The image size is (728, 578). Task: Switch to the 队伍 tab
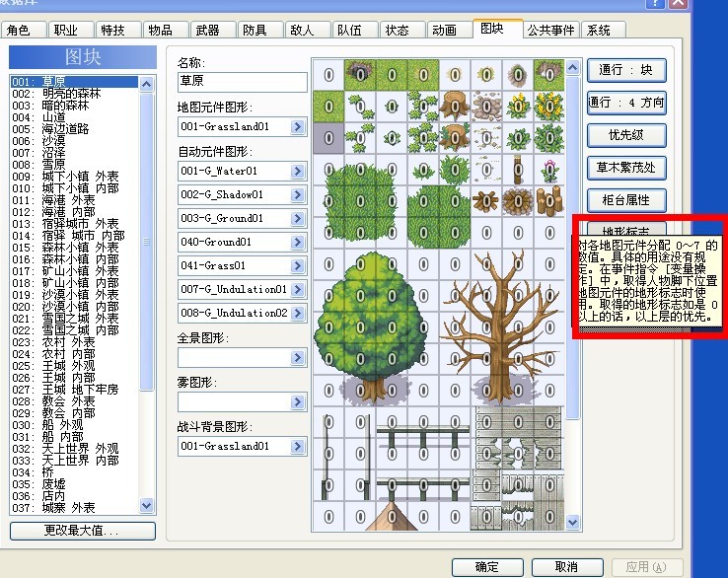click(355, 31)
